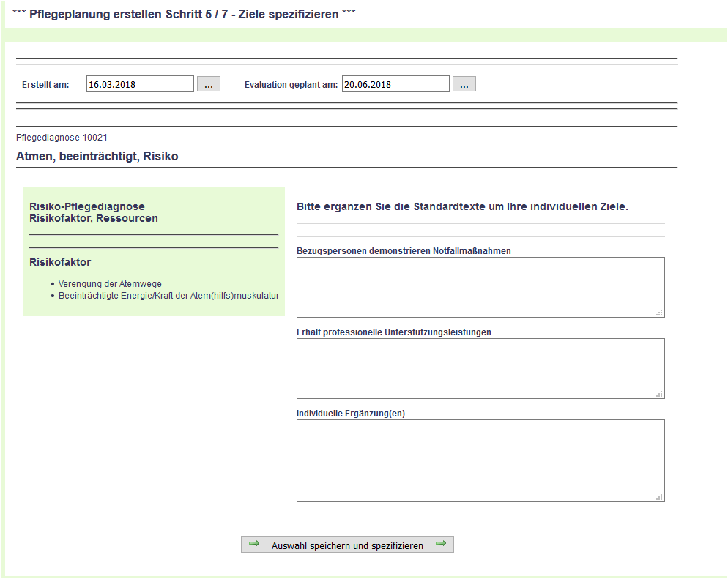Click the Risikofaktor heading in green panel

pyautogui.click(x=60, y=262)
